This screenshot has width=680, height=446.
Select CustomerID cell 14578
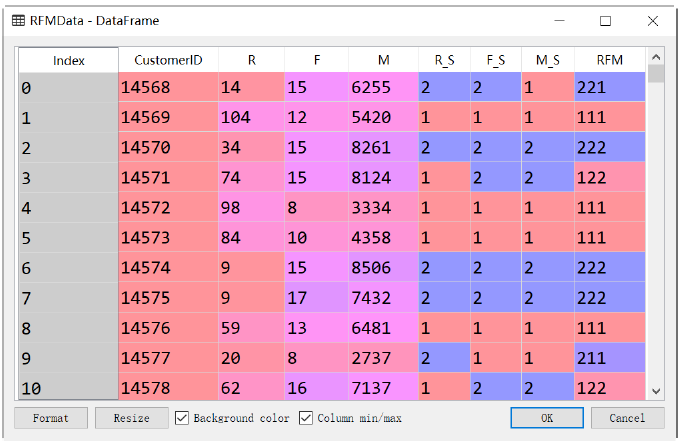tap(168, 387)
